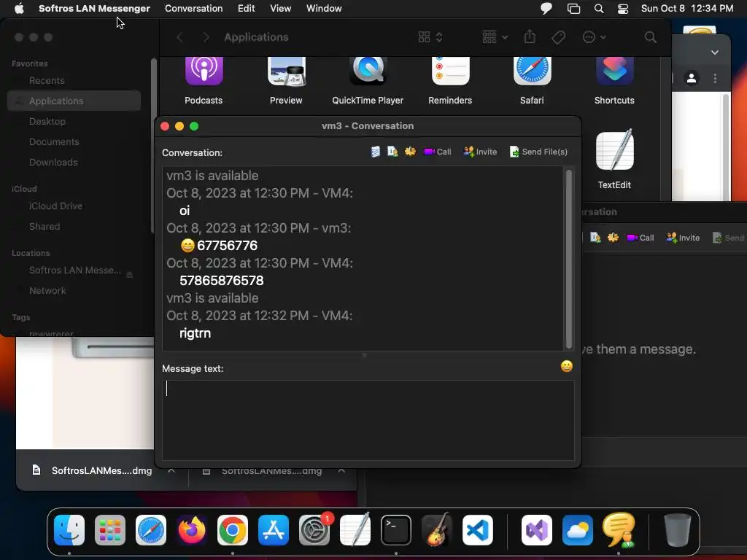This screenshot has width=747, height=560.
Task: Open the Finder more actions dropdown
Action: 594,37
